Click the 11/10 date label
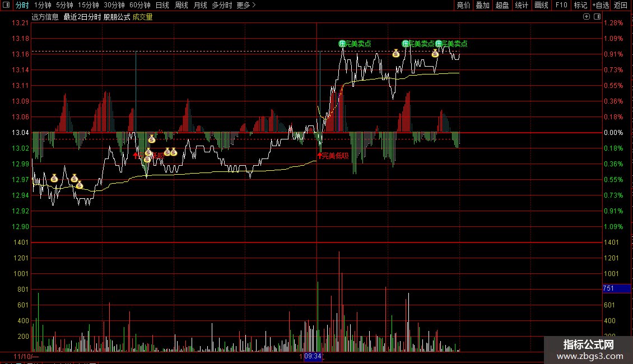Image resolution: width=633 pixels, height=364 pixels. pos(26,357)
